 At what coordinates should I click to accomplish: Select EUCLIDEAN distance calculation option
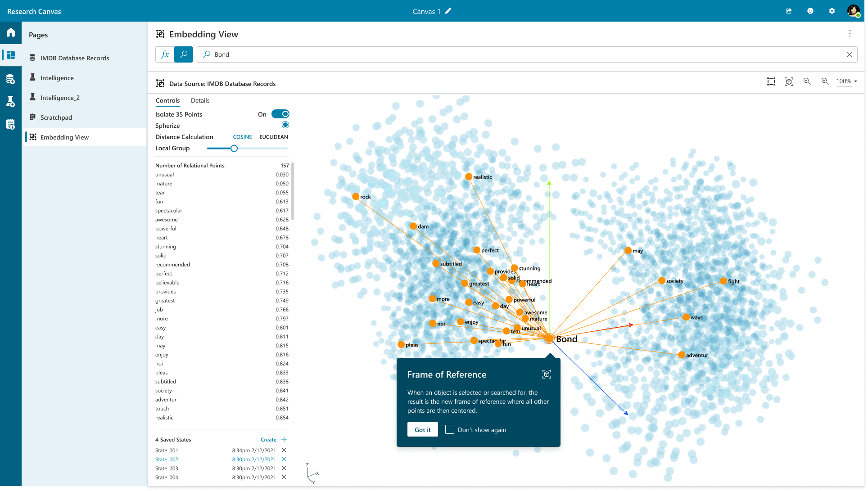(x=273, y=136)
